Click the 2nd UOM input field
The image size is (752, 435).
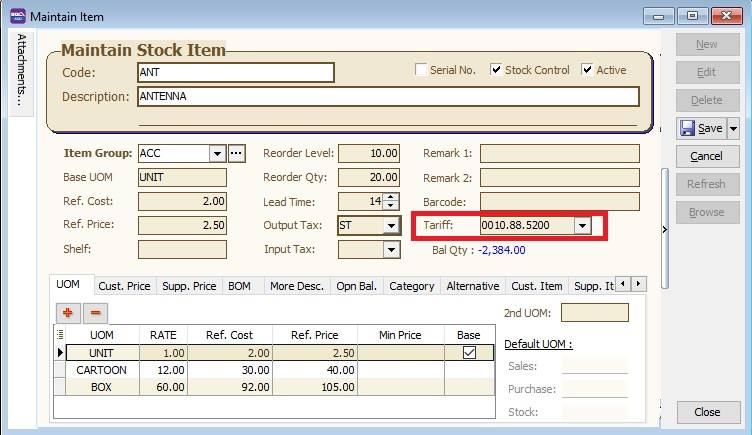[595, 313]
